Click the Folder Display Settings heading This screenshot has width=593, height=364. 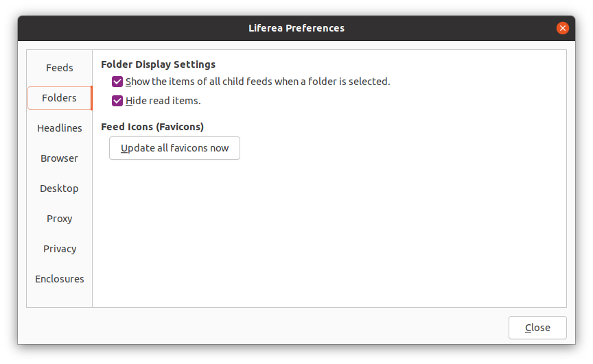158,64
